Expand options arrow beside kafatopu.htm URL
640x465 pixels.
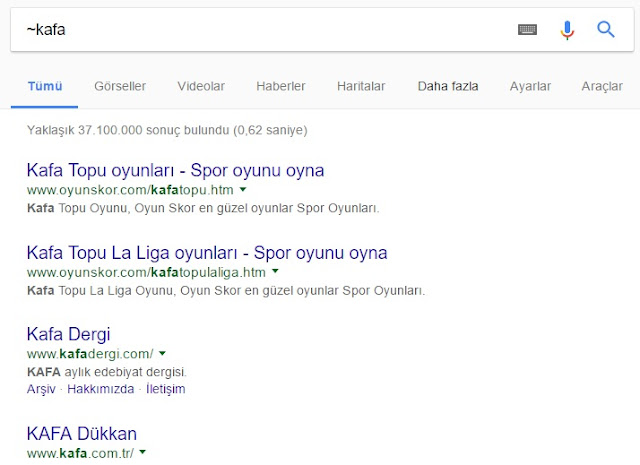[x=243, y=189]
